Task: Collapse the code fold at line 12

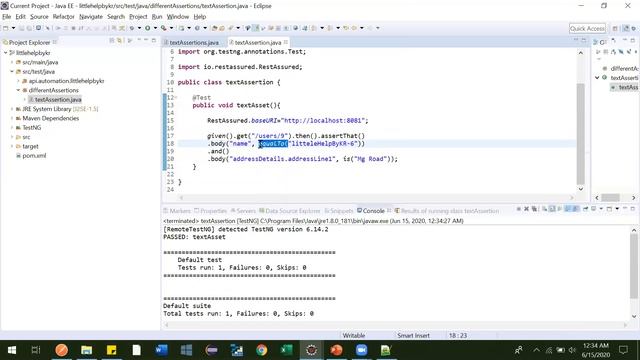Action: tap(176, 98)
